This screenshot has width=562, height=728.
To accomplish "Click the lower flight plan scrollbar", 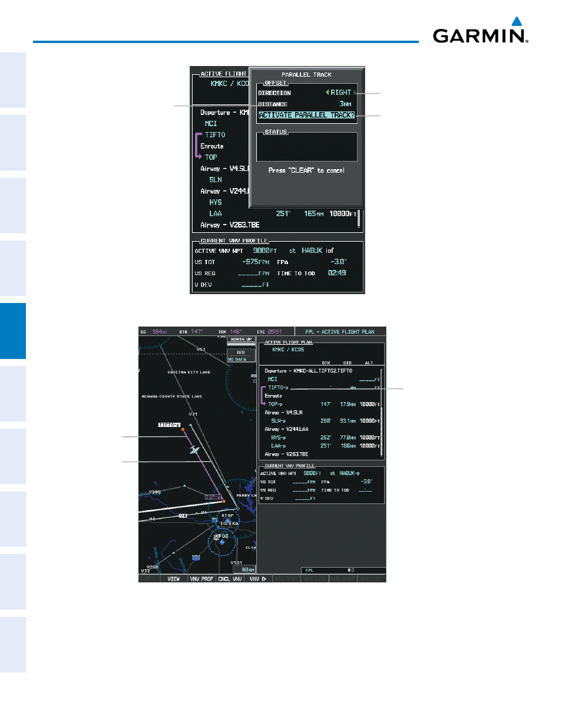I will pos(382,413).
